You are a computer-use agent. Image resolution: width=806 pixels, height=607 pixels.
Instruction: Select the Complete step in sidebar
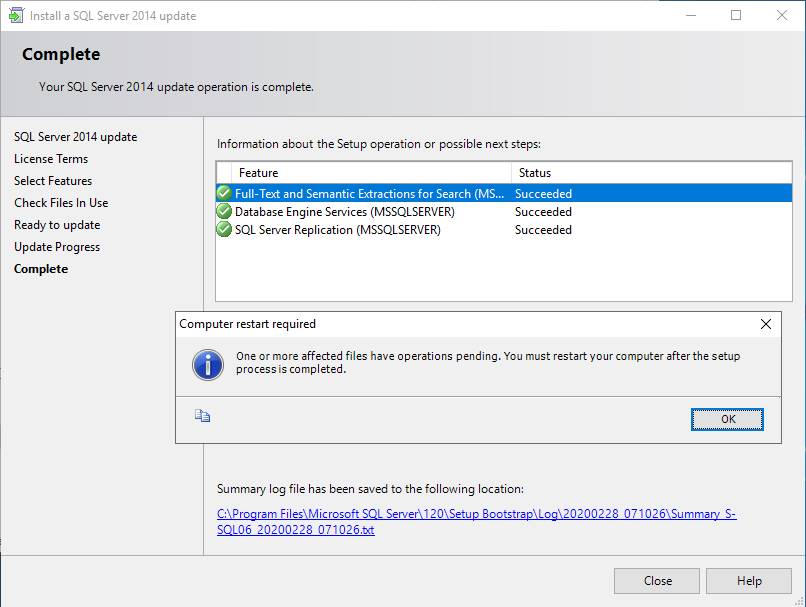(41, 269)
